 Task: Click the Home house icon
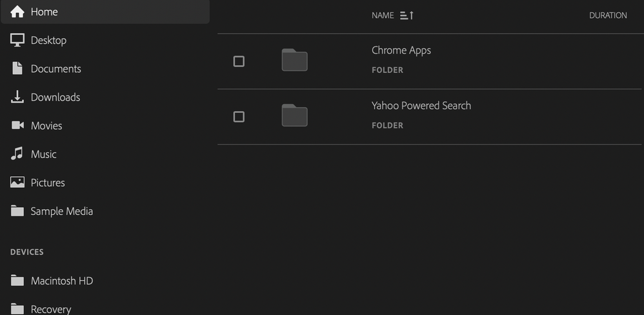tap(17, 12)
